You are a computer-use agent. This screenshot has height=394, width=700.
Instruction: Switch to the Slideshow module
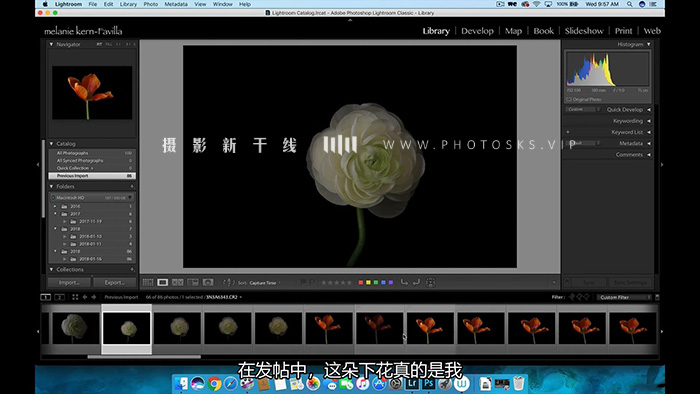[584, 31]
